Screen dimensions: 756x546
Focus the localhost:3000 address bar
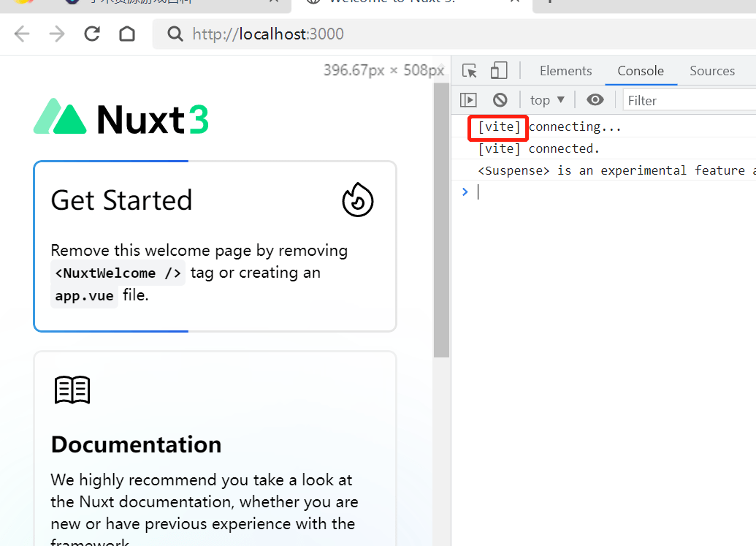pyautogui.click(x=453, y=34)
